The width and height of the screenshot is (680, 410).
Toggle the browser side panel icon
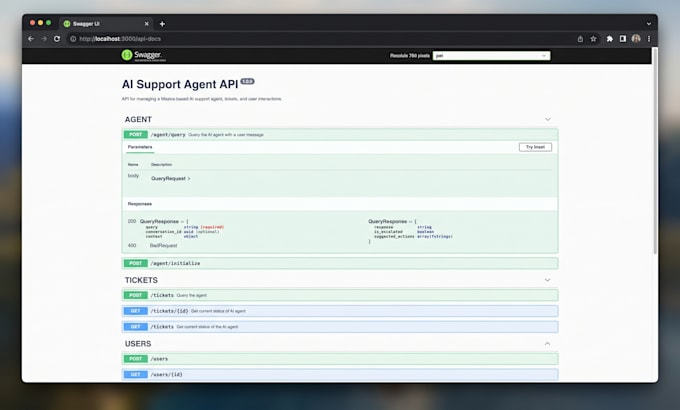tap(623, 39)
